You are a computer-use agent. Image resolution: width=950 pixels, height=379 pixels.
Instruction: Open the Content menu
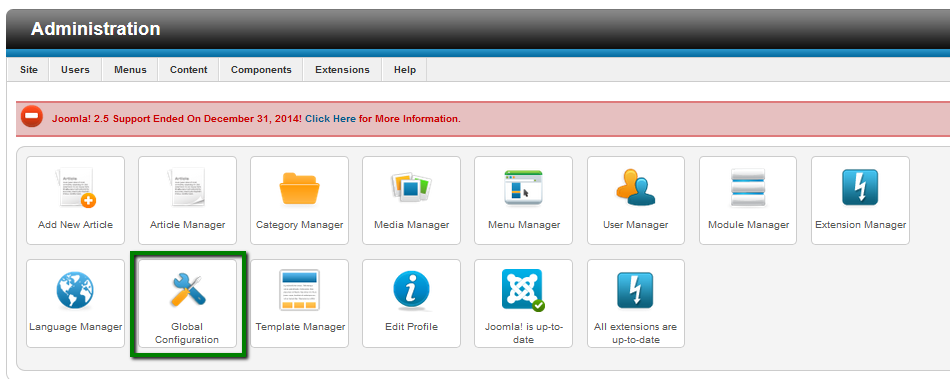point(188,70)
